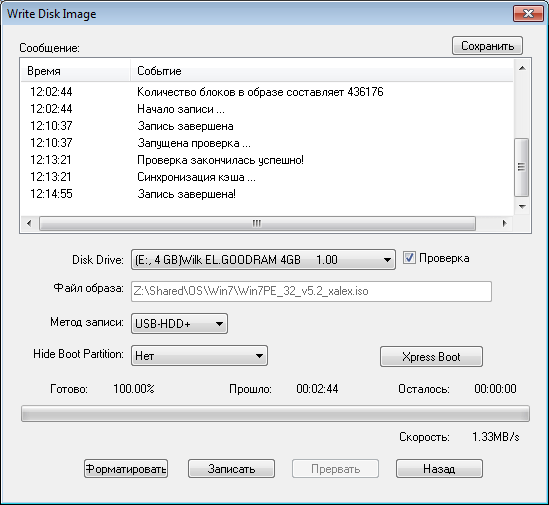Open the Xpress Boot options
549x505 pixels.
pyautogui.click(x=431, y=357)
